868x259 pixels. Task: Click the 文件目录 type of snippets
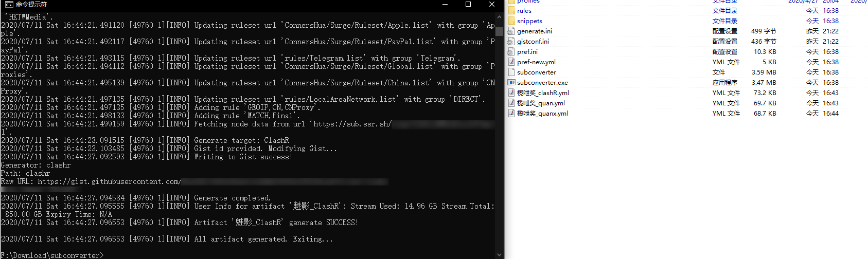point(725,21)
